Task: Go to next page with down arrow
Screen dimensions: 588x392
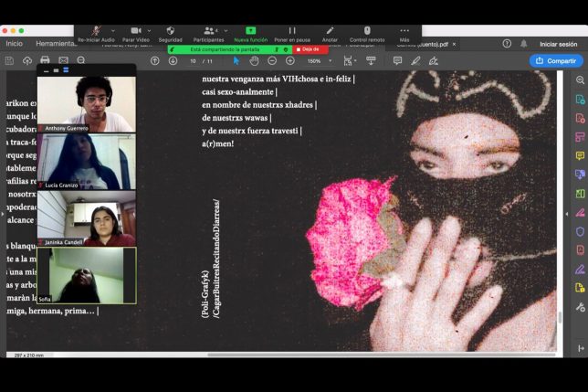Action: [x=173, y=60]
